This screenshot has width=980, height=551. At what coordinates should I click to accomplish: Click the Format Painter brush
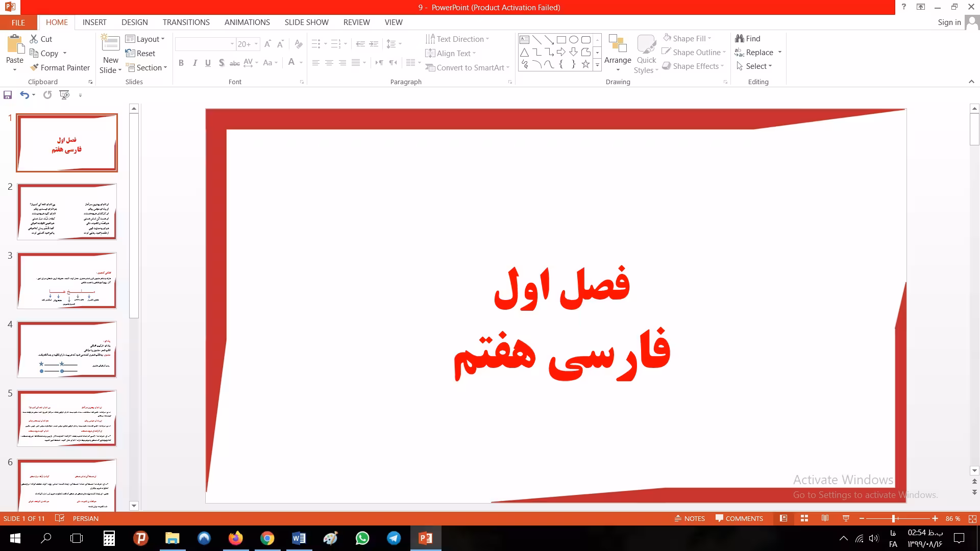tap(34, 67)
